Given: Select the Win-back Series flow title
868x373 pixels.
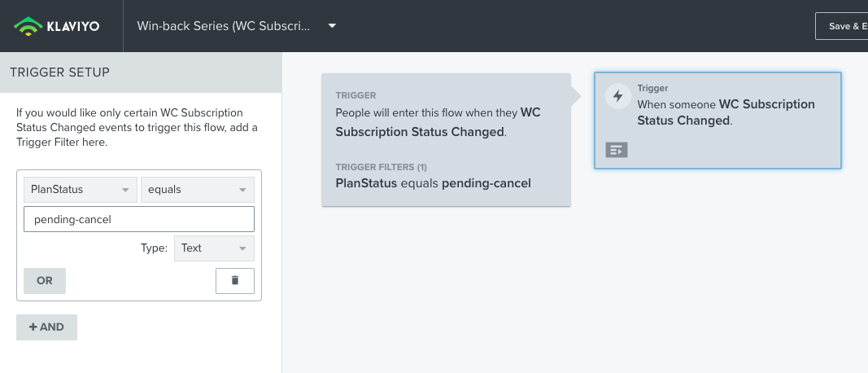Looking at the screenshot, I should (224, 26).
